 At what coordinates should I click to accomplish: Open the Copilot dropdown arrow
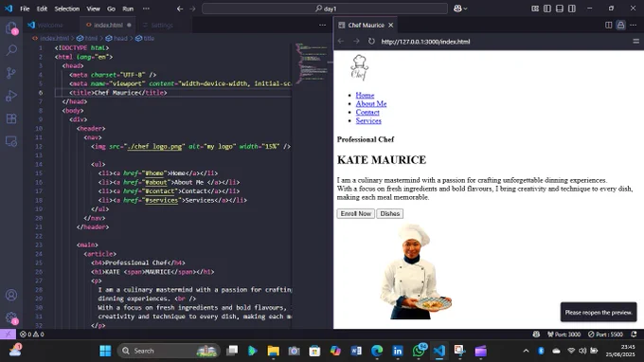(465, 9)
